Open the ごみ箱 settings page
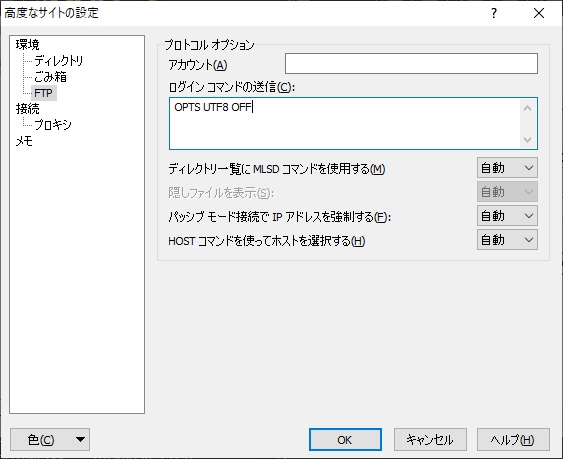Screen dimensions: 563x459 [50, 77]
